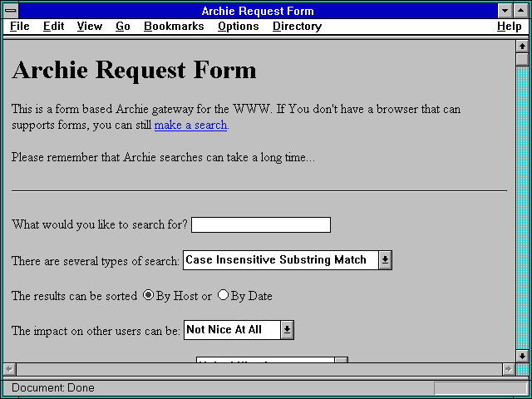The height and width of the screenshot is (399, 532).
Task: Click the 'There are several types of search:' label
Action: click(96, 261)
